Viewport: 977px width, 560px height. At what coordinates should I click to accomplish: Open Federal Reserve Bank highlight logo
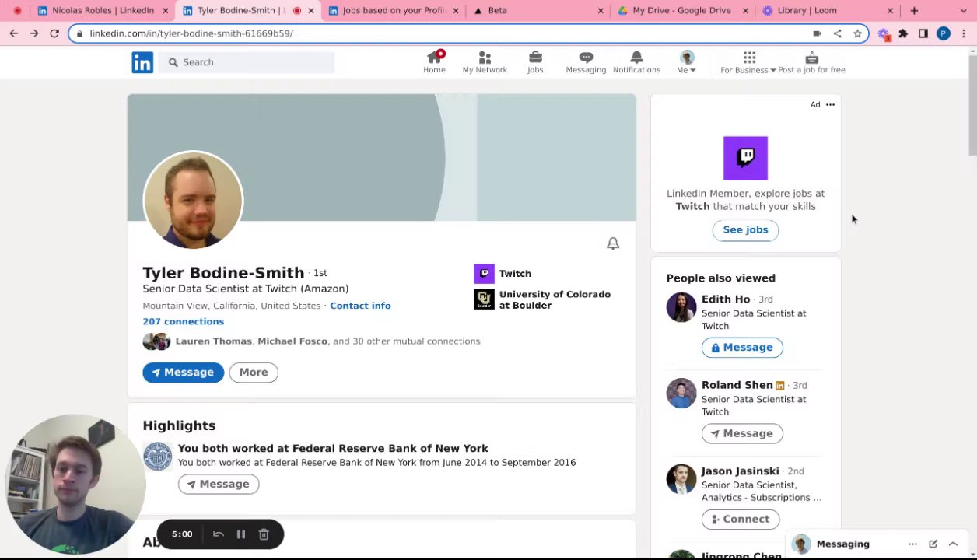coord(157,457)
